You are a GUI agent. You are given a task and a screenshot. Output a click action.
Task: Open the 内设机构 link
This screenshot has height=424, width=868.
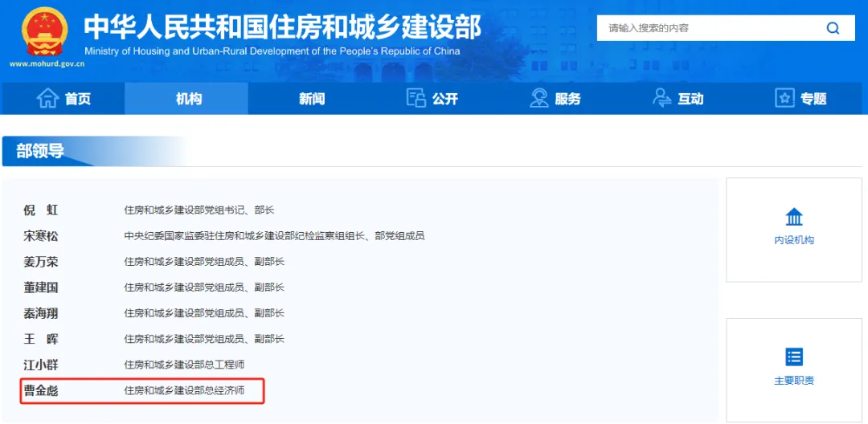pyautogui.click(x=794, y=240)
